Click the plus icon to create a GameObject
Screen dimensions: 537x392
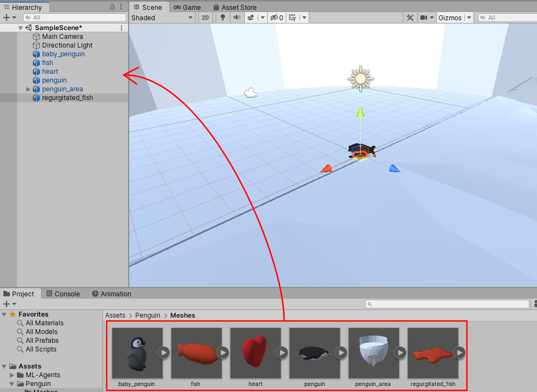click(5, 17)
